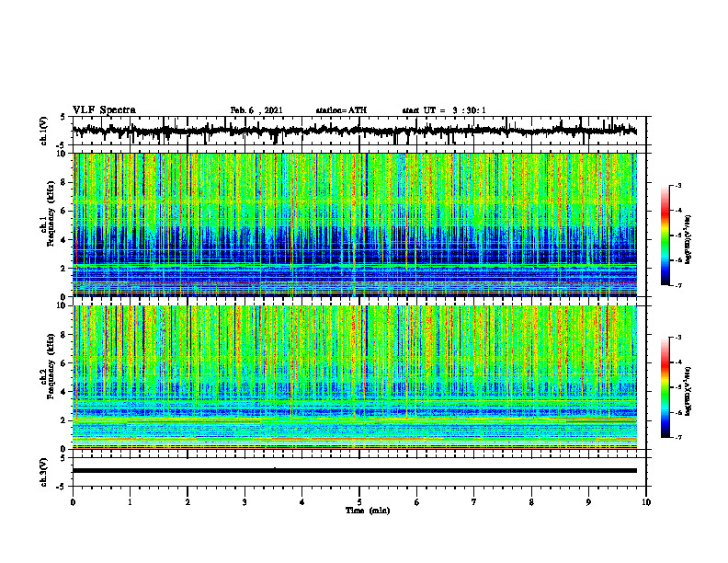This screenshot has width=728, height=563.
Task: Select the "Time (min)" axis label
Action: [368, 511]
